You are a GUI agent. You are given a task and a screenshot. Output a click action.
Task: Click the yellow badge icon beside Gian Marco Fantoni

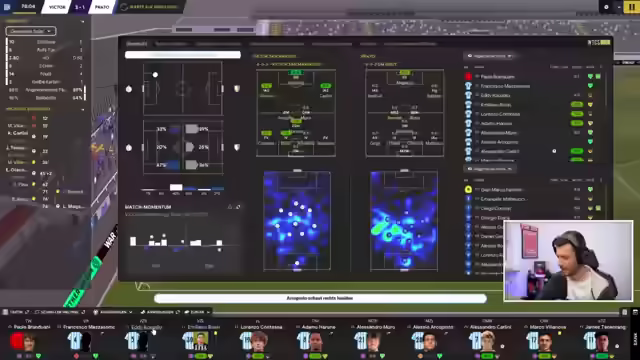[468, 189]
